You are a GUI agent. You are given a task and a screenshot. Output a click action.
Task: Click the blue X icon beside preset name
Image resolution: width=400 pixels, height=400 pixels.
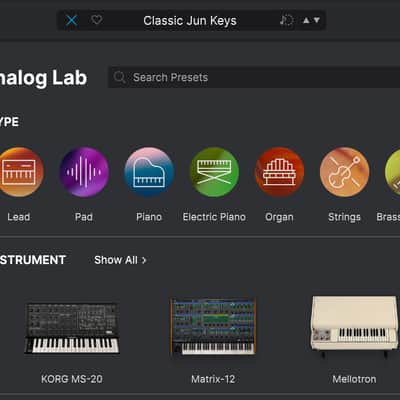pyautogui.click(x=72, y=21)
